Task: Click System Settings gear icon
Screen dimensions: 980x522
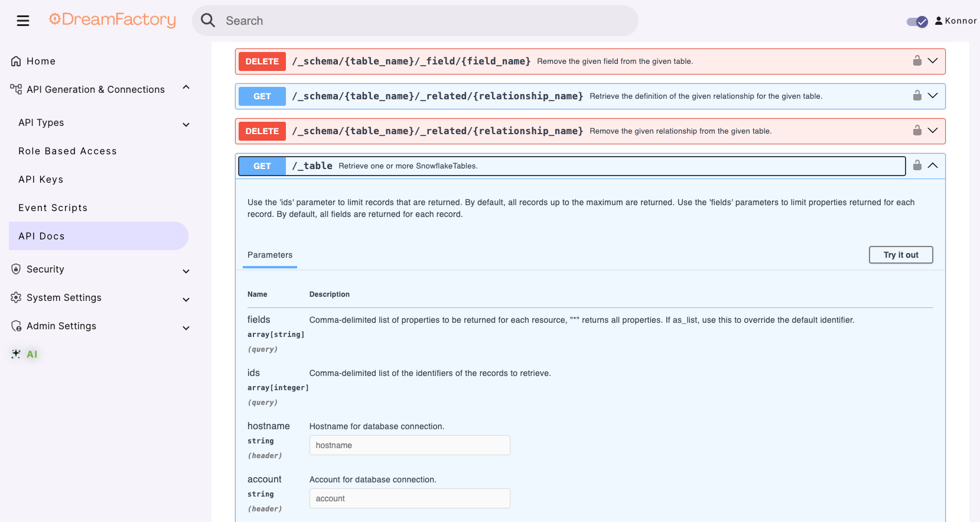Action: pos(16,297)
